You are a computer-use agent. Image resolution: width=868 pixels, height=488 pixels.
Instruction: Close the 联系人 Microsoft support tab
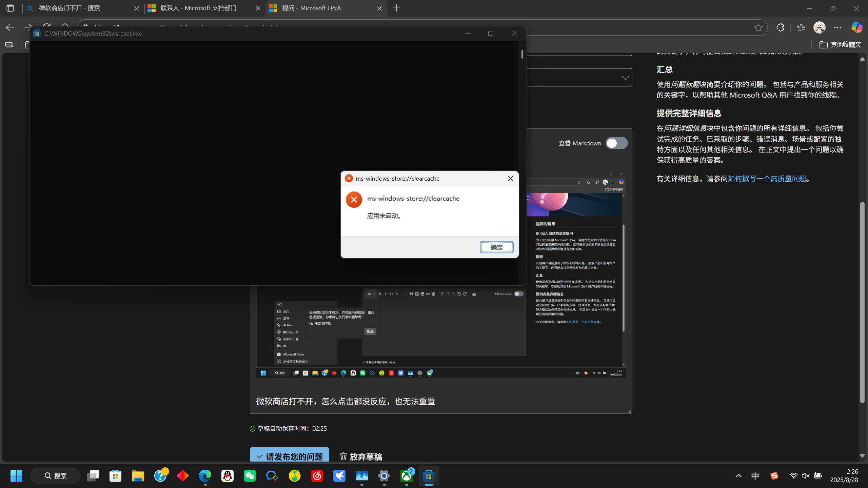[x=258, y=8]
